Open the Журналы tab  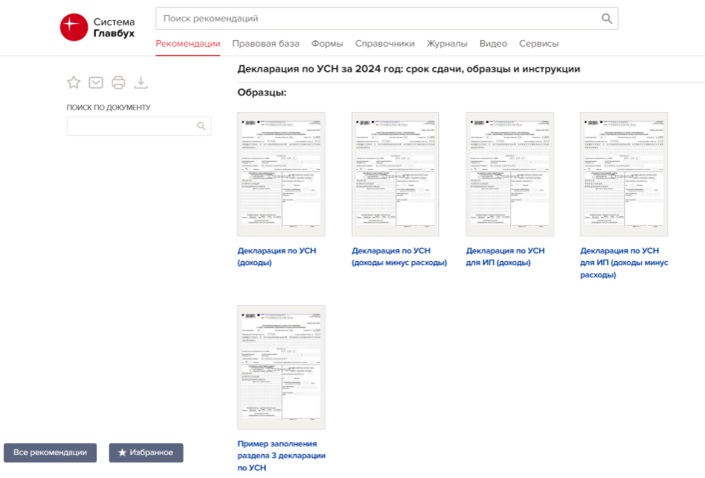click(447, 44)
